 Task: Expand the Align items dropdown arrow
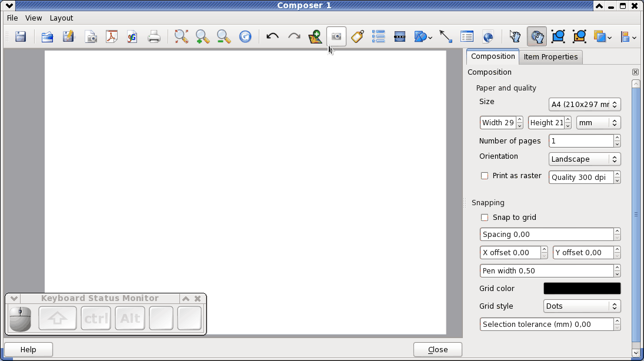coord(635,38)
